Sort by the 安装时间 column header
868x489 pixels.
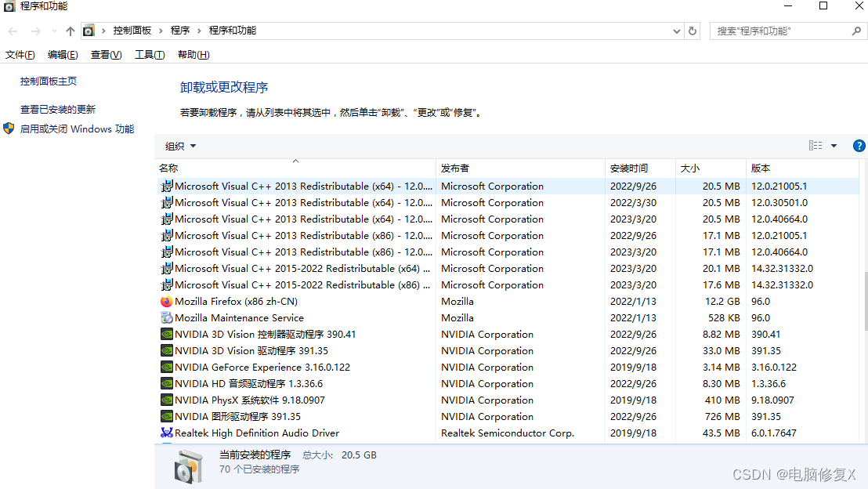641,168
